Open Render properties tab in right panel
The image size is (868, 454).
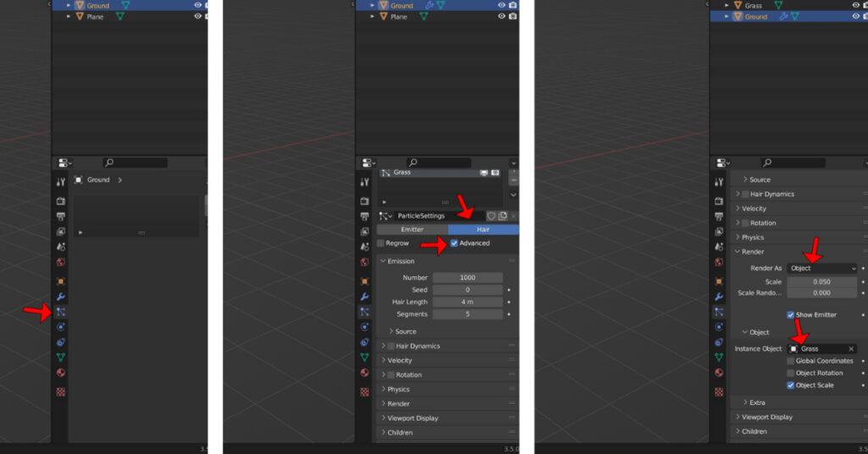click(719, 202)
